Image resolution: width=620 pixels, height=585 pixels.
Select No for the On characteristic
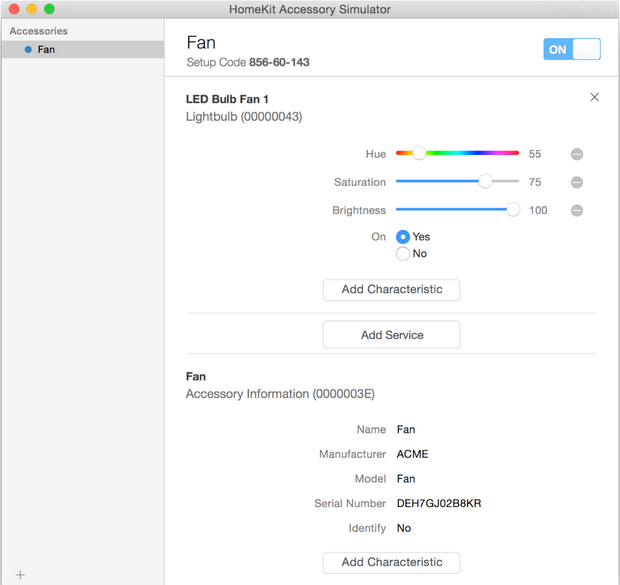403,254
